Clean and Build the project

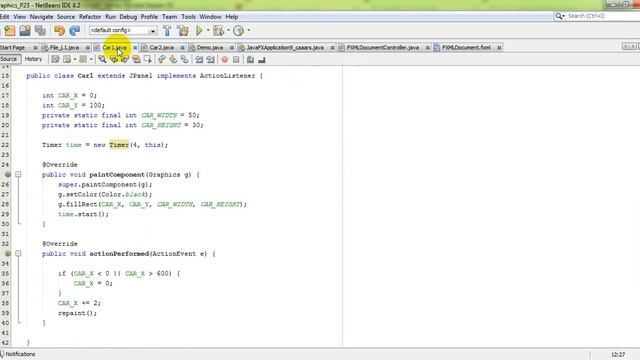click(183, 31)
